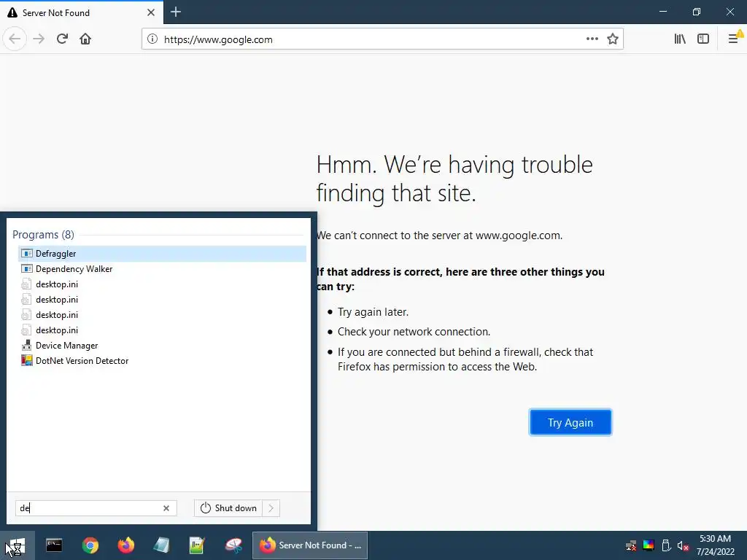
Task: Click the DotNet Version Detector icon
Action: click(27, 360)
